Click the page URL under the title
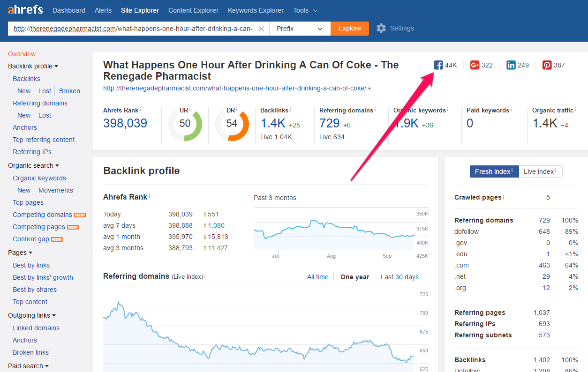The image size is (588, 372). [x=234, y=88]
